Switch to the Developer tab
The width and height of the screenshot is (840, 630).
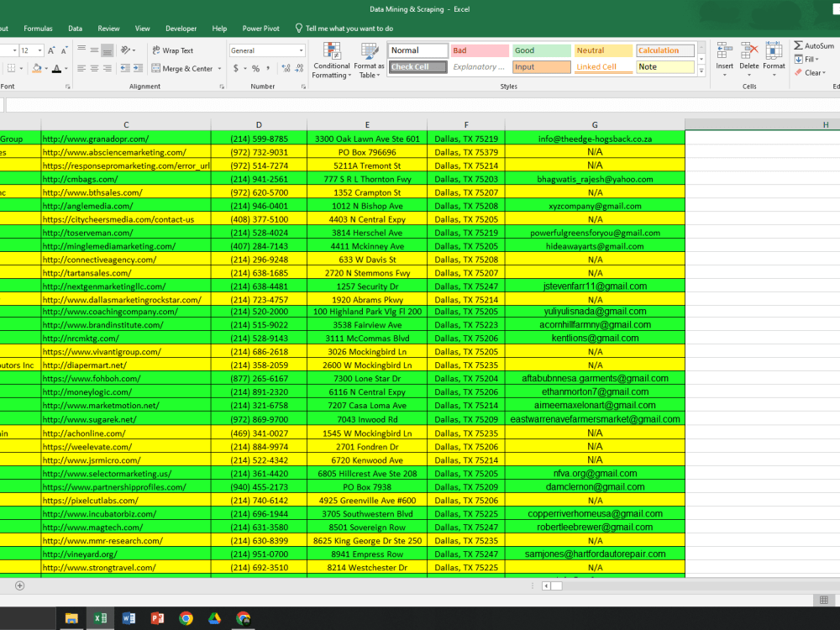pos(181,29)
